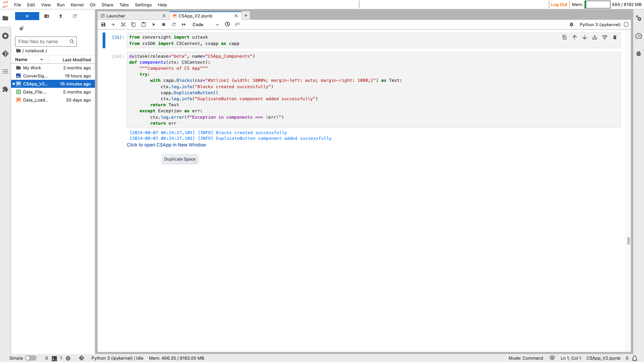Click the git button in notebook toolbar

coord(237,24)
